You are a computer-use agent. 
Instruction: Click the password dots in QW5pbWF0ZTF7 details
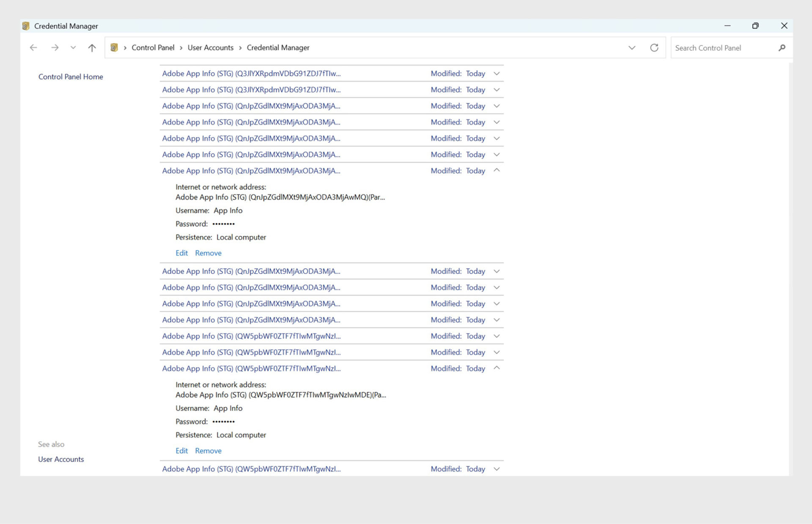pos(223,422)
